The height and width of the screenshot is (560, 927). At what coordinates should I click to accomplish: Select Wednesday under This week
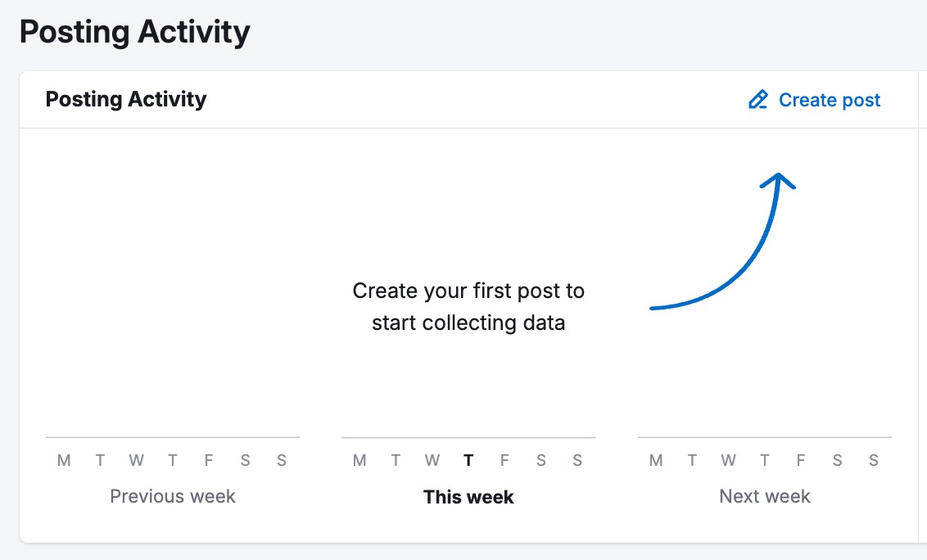click(432, 460)
